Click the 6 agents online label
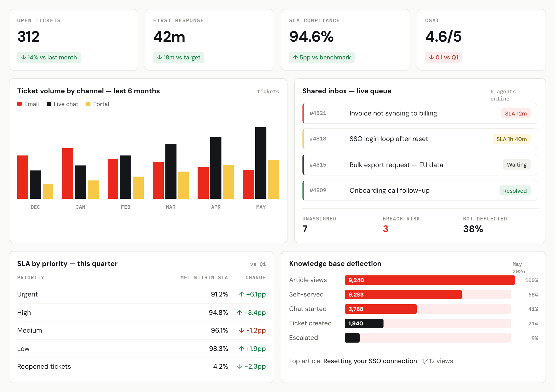 tap(503, 95)
